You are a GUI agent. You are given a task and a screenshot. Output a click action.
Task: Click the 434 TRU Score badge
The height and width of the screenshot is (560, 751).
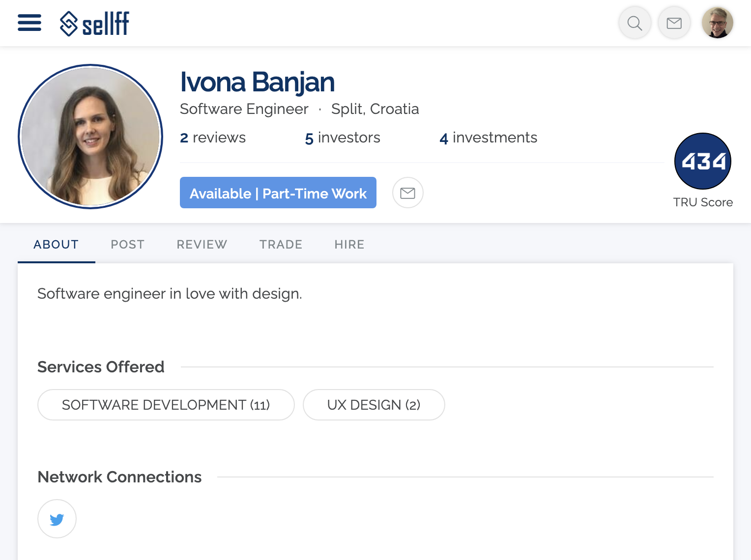[x=703, y=161]
